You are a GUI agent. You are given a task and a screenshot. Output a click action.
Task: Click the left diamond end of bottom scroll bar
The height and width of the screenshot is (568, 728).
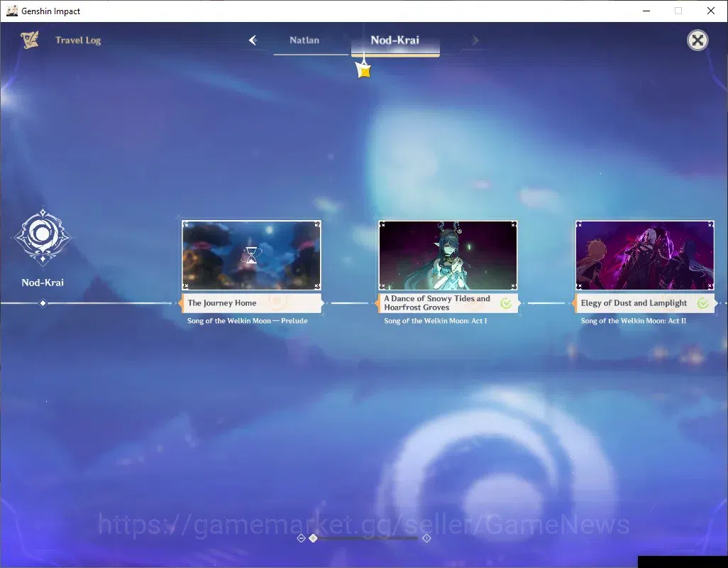click(301, 538)
